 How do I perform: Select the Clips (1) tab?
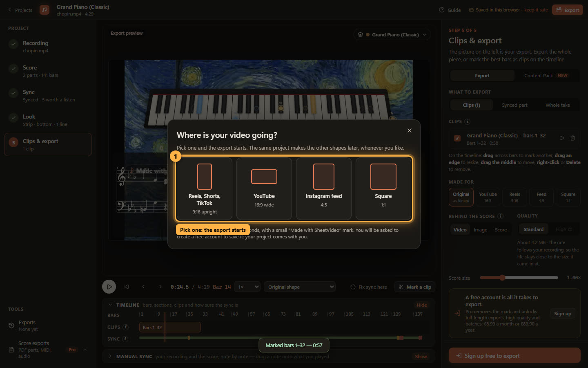pos(472,105)
